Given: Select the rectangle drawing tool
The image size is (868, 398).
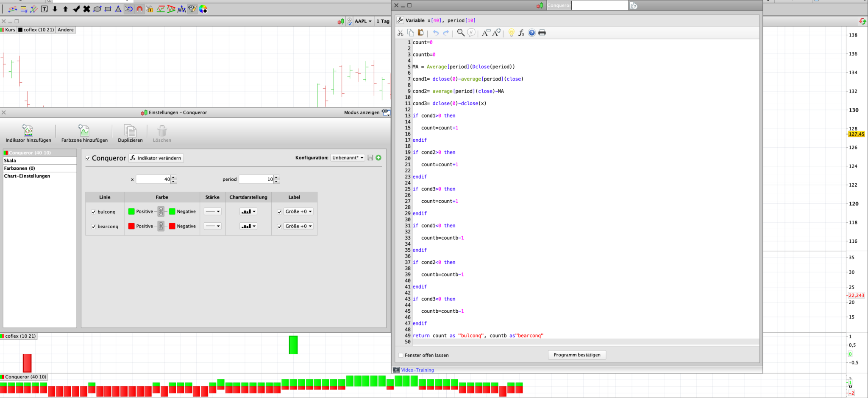Looking at the screenshot, I should click(x=108, y=9).
